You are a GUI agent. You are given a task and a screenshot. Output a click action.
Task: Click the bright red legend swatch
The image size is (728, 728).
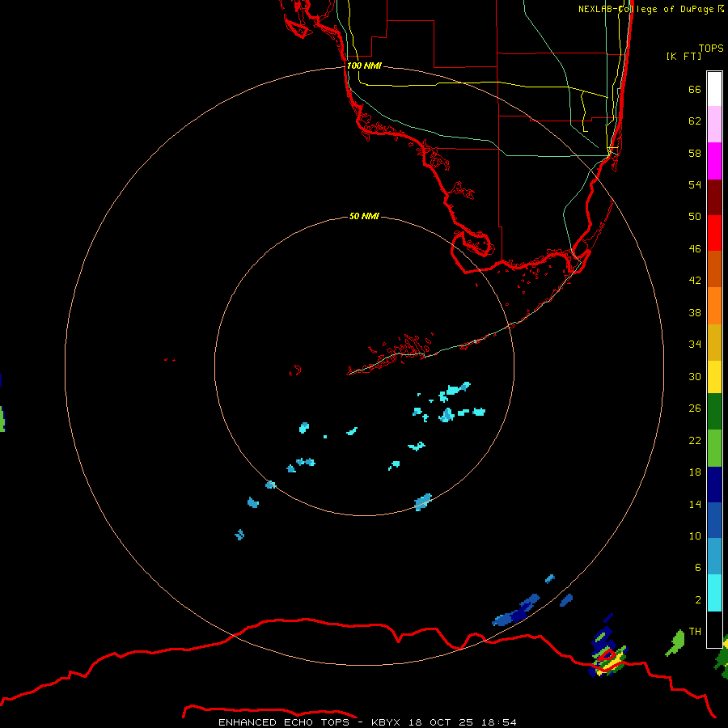pyautogui.click(x=714, y=233)
